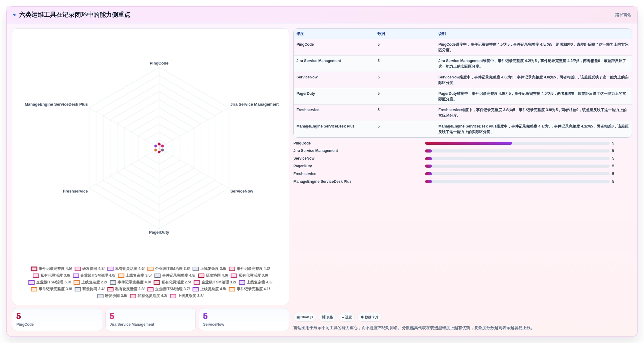Select the 表格 chip
Image resolution: width=644 pixels, height=343 pixels.
tap(327, 317)
